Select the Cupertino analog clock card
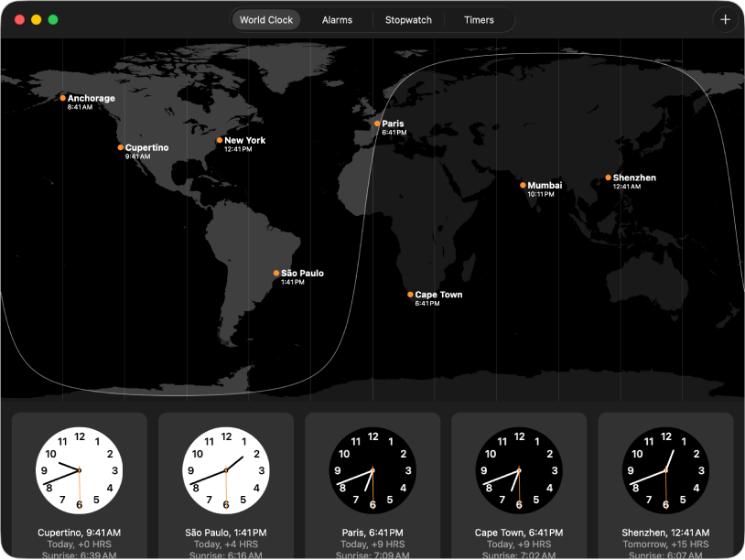 pos(80,486)
